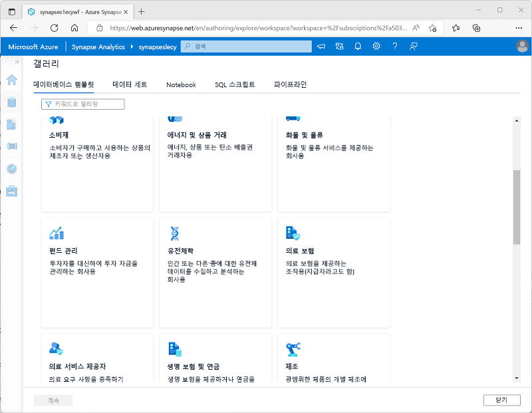Switch to the Notebook tab
Viewport: 532px width, 413px height.
click(x=181, y=84)
